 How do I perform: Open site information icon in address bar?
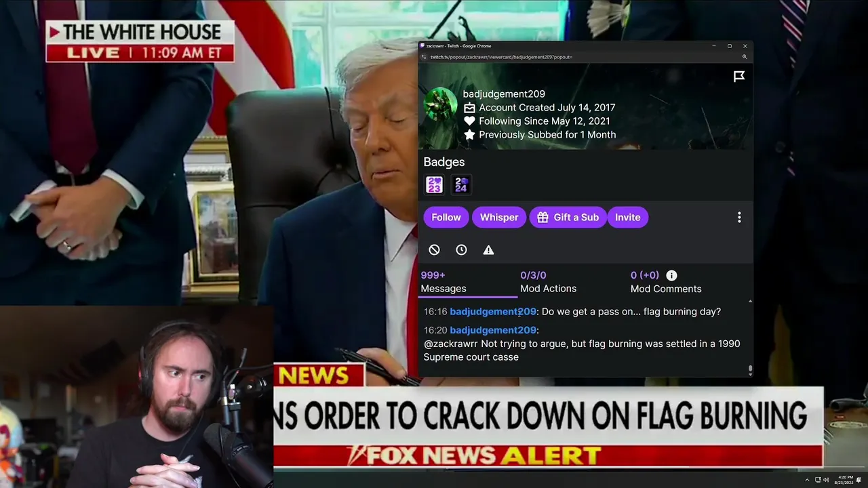click(x=424, y=57)
